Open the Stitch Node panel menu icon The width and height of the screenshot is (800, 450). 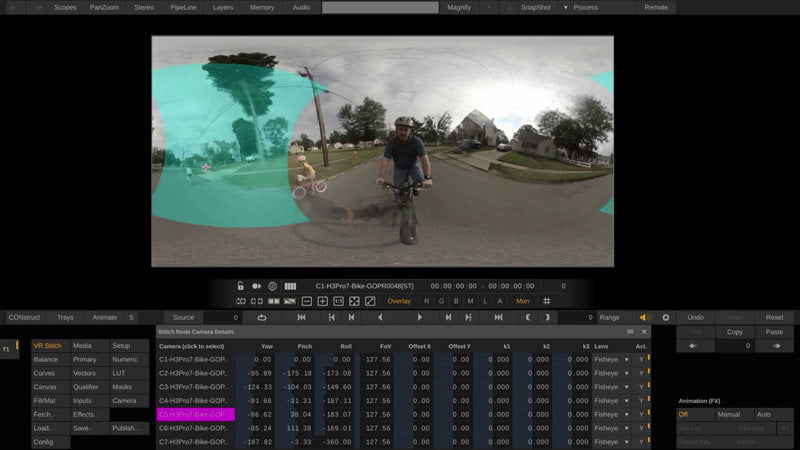click(x=631, y=332)
